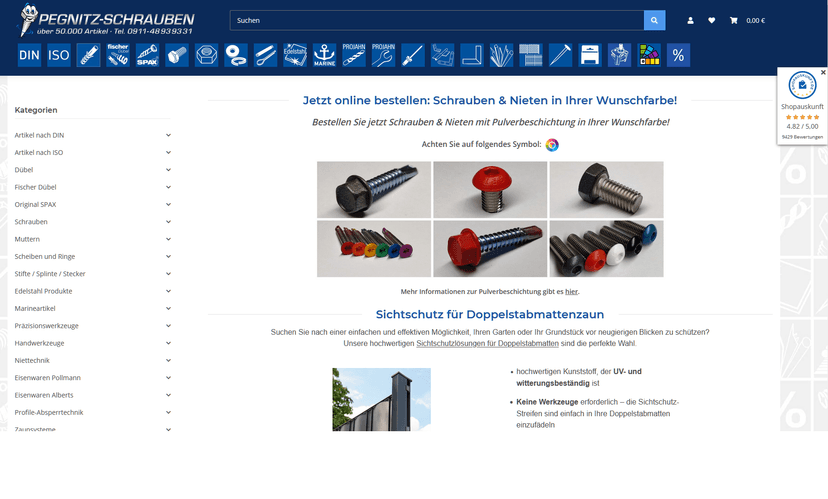
Task: Click the 'Sichtschutz für Doppelstabmattenzaun' heading
Action: (490, 314)
